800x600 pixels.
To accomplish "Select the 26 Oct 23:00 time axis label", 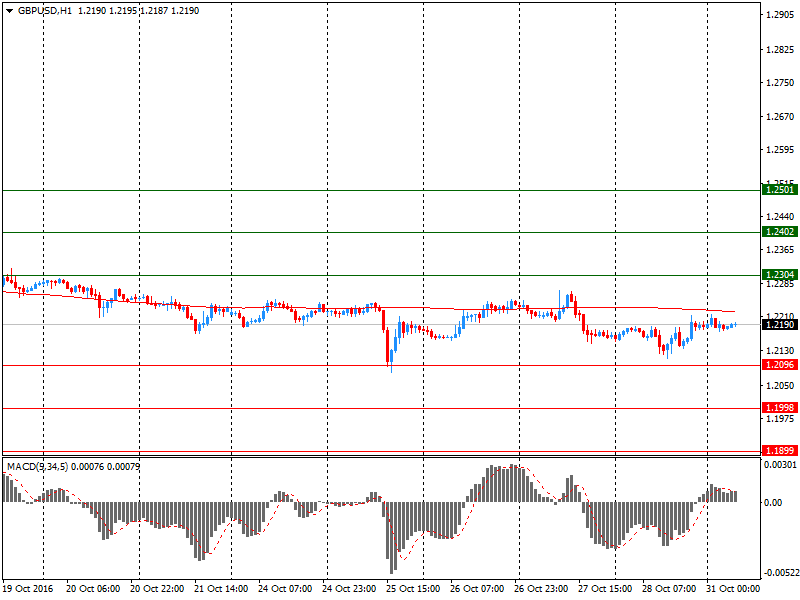I will coord(541,588).
